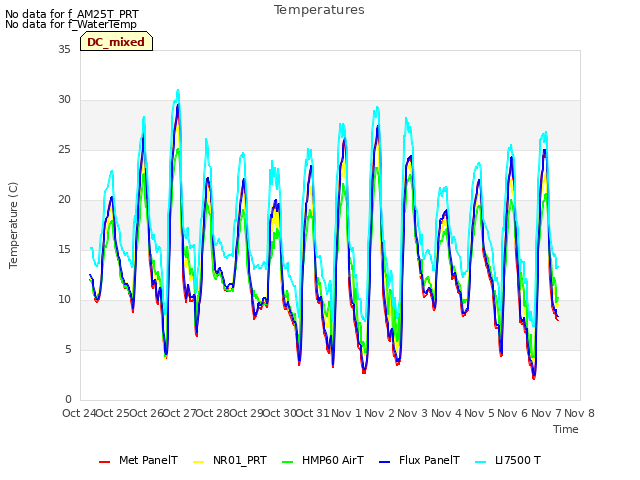Click the 20 y-axis tick label
This screenshot has width=640, height=480.
(x=64, y=200)
